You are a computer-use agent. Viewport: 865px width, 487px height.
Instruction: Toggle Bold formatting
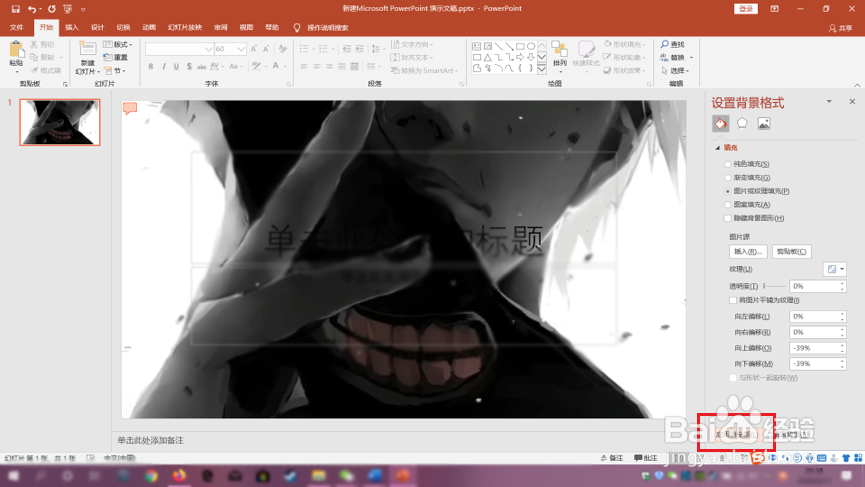click(x=151, y=66)
